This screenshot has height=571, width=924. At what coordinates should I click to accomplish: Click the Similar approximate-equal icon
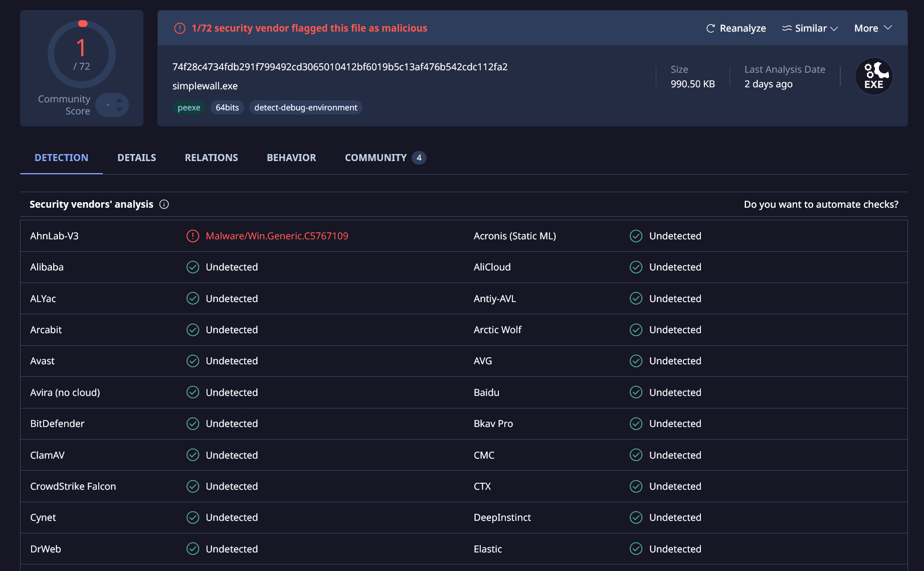coord(787,29)
